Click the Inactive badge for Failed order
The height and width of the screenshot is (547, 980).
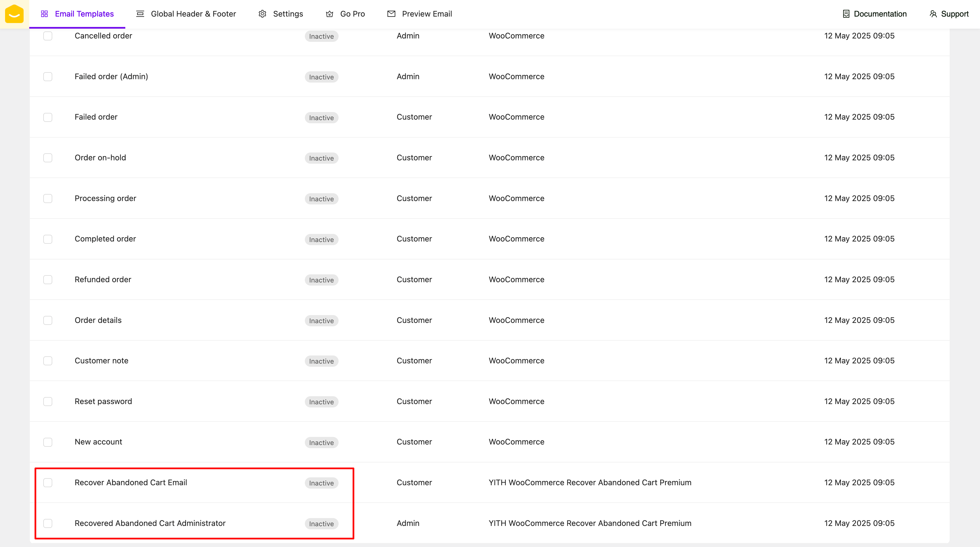321,117
